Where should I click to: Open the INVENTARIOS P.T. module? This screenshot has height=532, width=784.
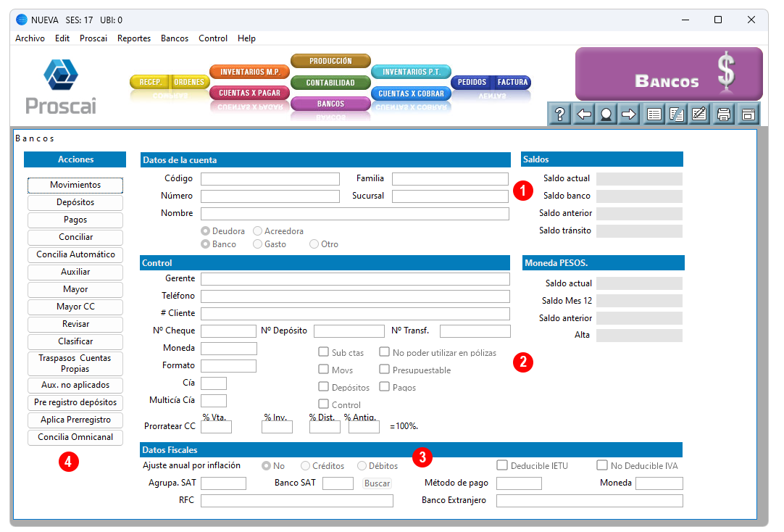[412, 72]
